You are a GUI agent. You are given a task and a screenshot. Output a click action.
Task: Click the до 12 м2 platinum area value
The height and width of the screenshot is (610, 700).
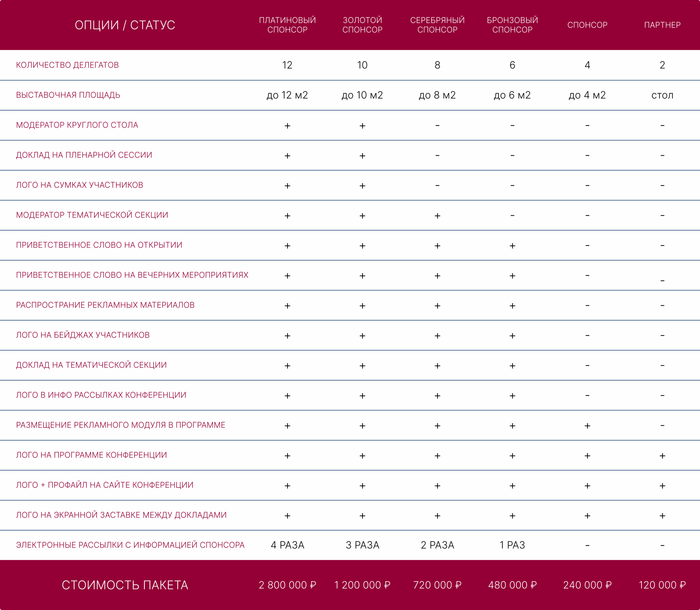tap(287, 95)
